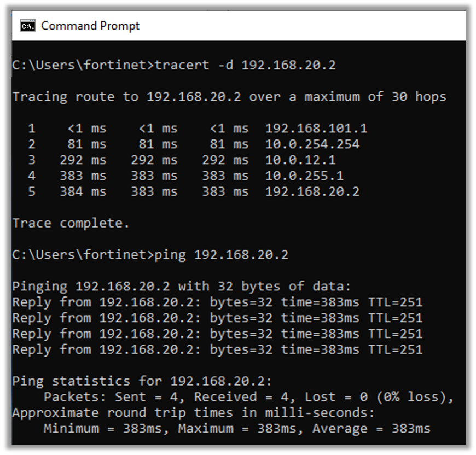Image resolution: width=476 pixels, height=455 pixels.
Task: Click the "Tracing route to" output line
Action: coord(229,97)
